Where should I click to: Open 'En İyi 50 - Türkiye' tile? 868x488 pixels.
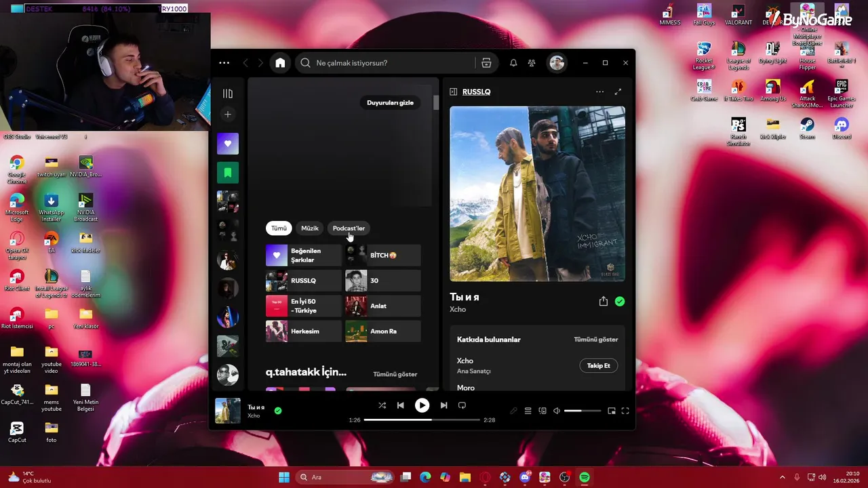303,306
